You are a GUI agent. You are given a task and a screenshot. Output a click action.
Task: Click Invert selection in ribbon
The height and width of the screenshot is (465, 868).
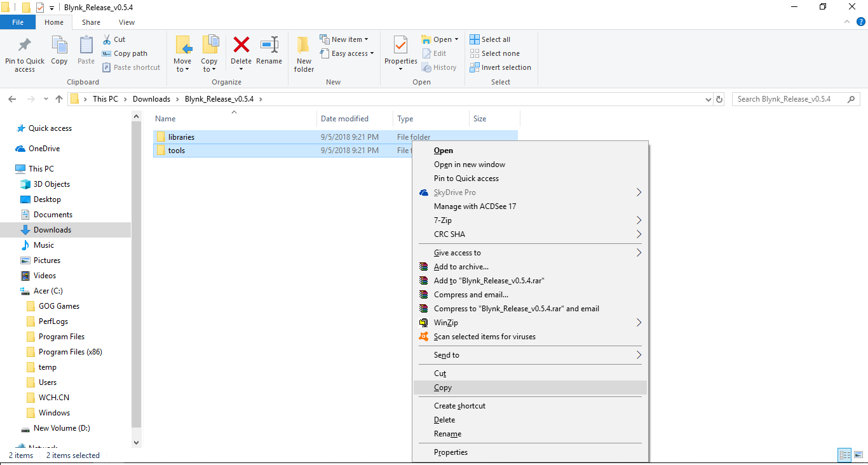tap(500, 67)
